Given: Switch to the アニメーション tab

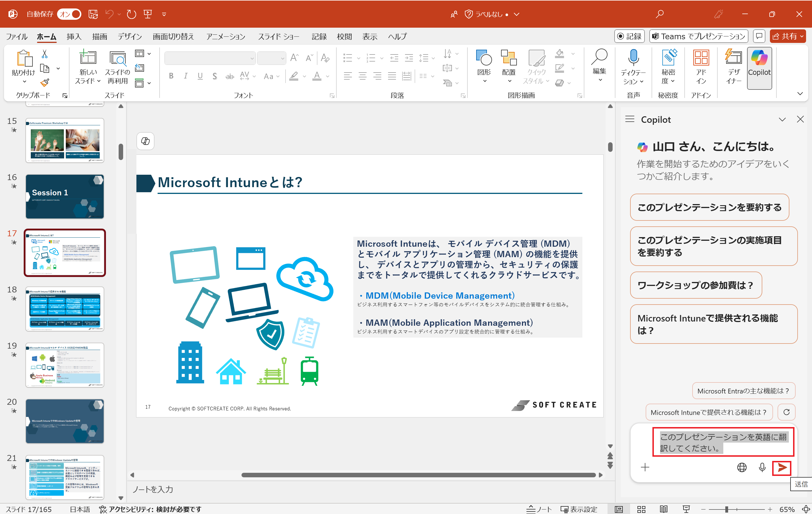Looking at the screenshot, I should (226, 36).
